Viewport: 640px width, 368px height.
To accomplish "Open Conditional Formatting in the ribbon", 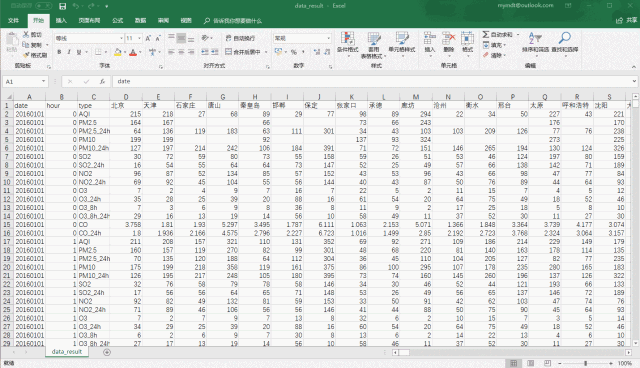I will (x=347, y=44).
